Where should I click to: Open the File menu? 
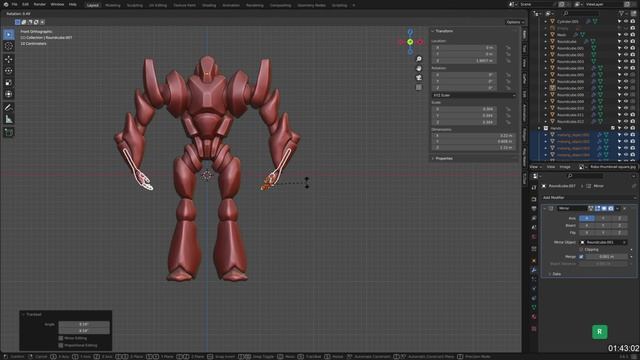tap(15, 4)
